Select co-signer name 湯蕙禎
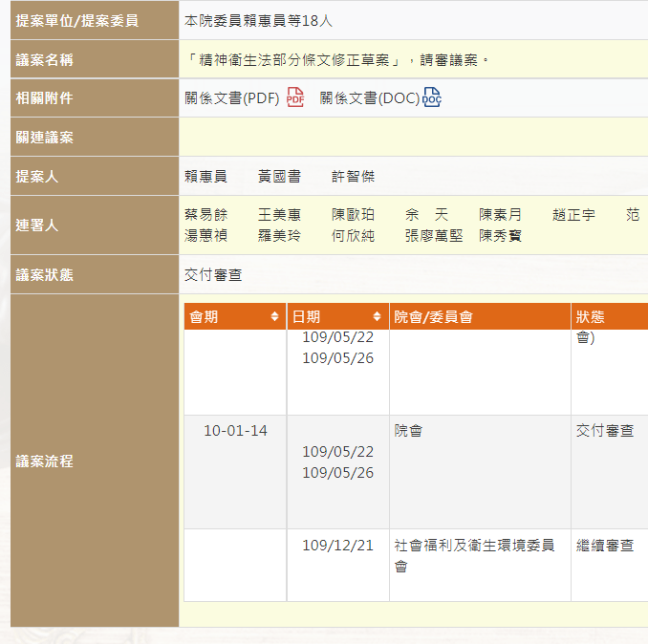The width and height of the screenshot is (648, 644). click(x=205, y=235)
